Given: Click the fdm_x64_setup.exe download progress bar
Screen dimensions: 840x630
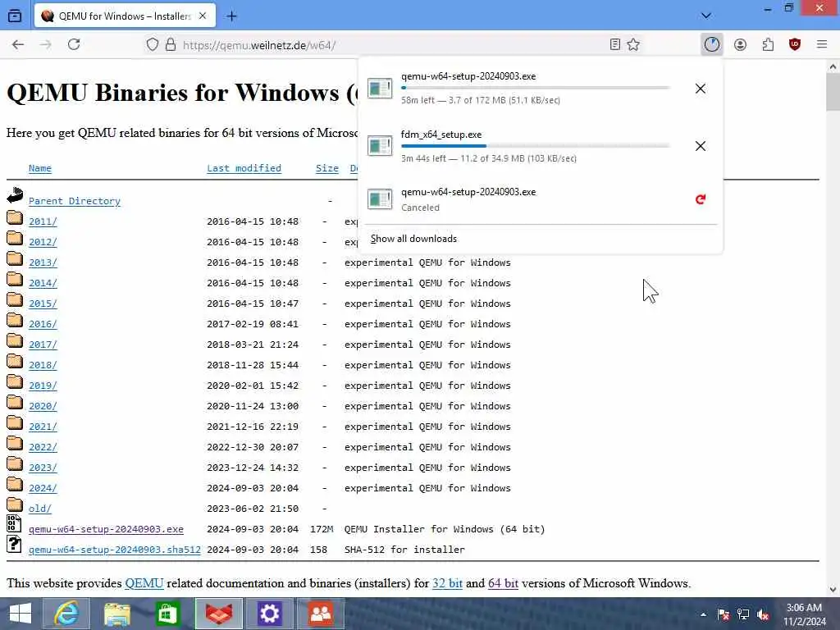Looking at the screenshot, I should [535, 146].
